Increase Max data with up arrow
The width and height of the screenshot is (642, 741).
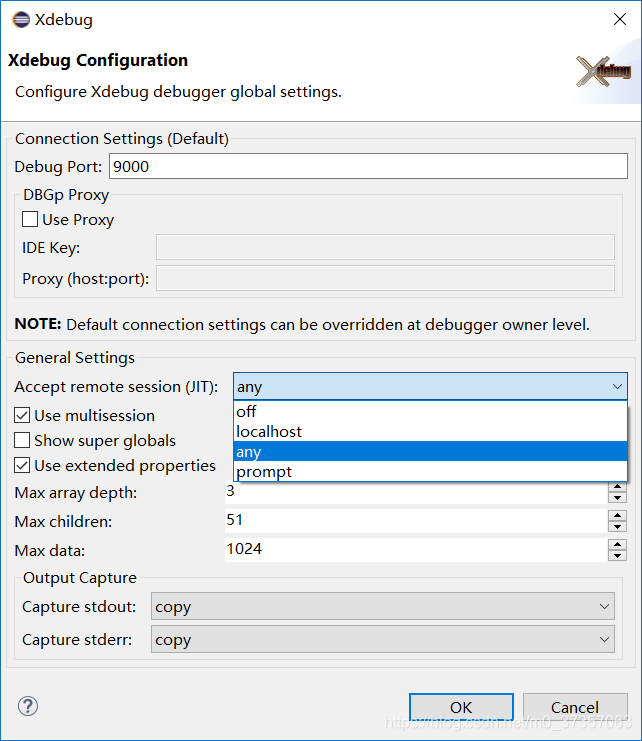617,544
